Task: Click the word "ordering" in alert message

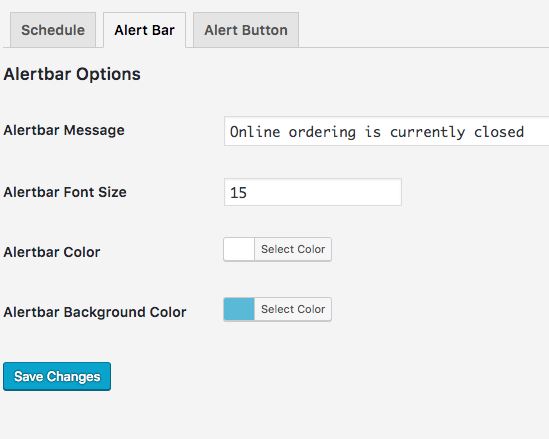Action: (322, 133)
